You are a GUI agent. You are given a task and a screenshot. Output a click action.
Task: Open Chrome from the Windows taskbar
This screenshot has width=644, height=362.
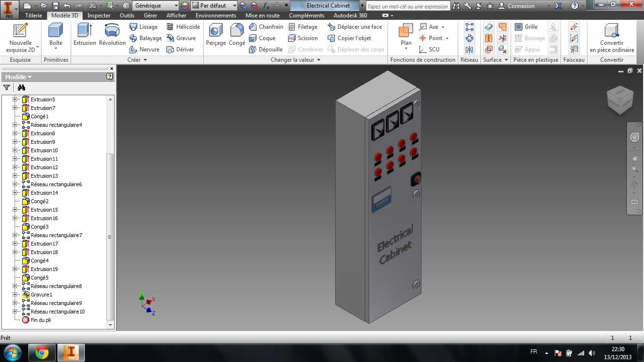pyautogui.click(x=42, y=352)
